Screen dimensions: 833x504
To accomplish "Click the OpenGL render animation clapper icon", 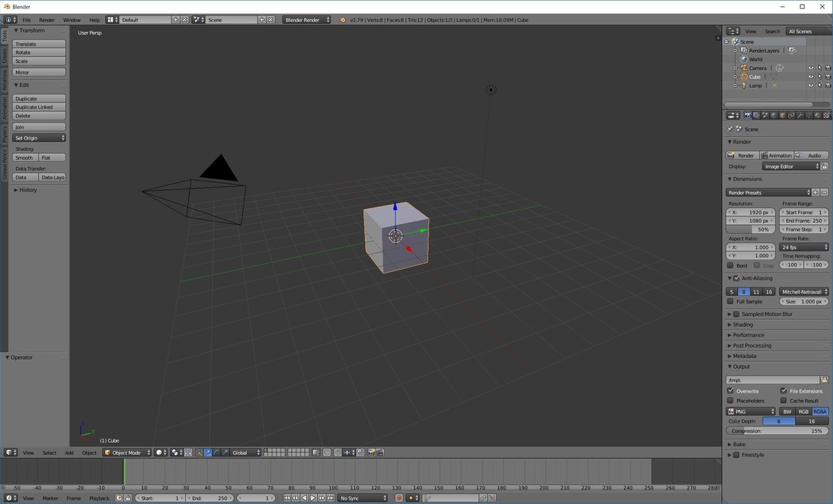I will pos(380,453).
